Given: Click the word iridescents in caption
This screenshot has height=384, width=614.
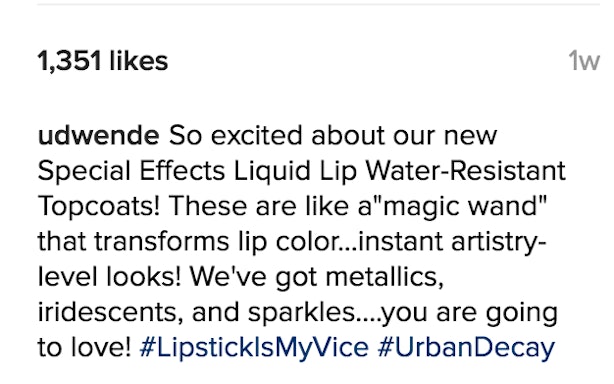Looking at the screenshot, I should coord(110,312).
